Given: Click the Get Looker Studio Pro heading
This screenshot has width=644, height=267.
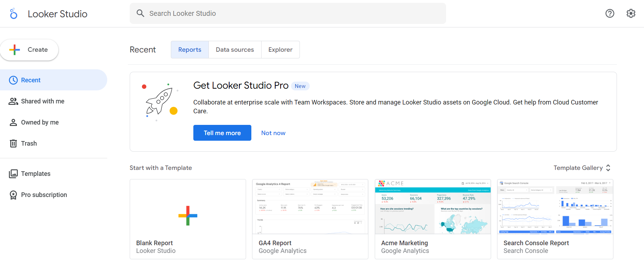Looking at the screenshot, I should (x=241, y=85).
